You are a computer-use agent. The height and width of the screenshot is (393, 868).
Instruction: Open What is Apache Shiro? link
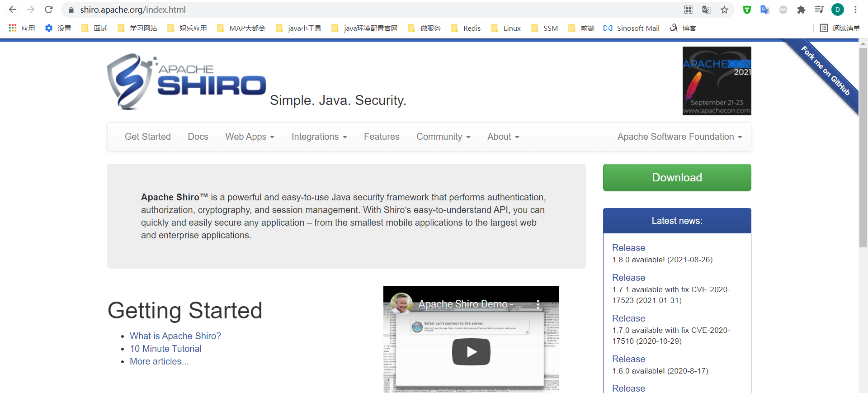click(175, 336)
